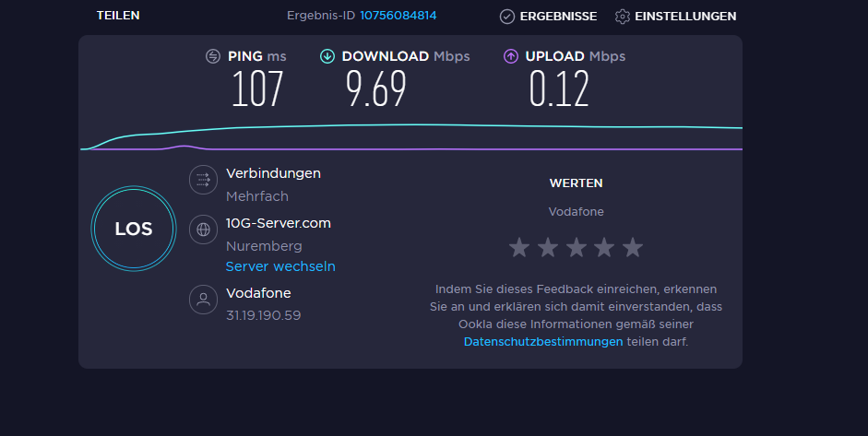The height and width of the screenshot is (436, 868).
Task: Start the test with the LOS button
Action: point(134,229)
